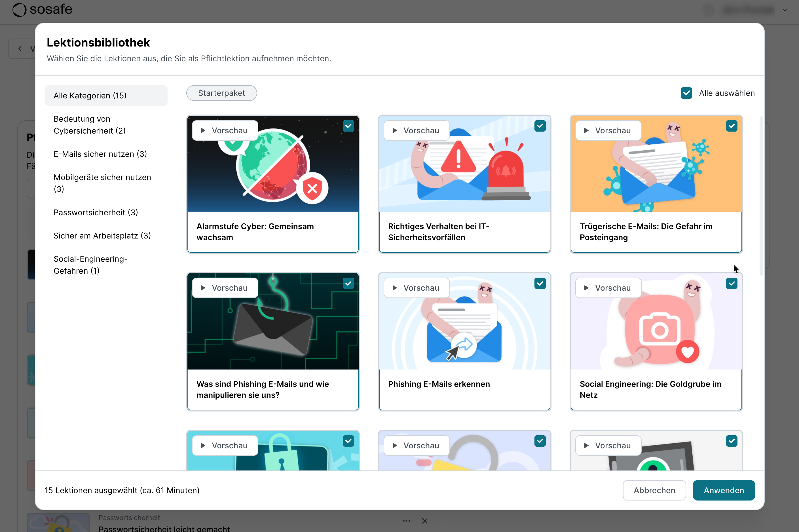Open three-dot menu of Passwortsicherheit row

(406, 521)
